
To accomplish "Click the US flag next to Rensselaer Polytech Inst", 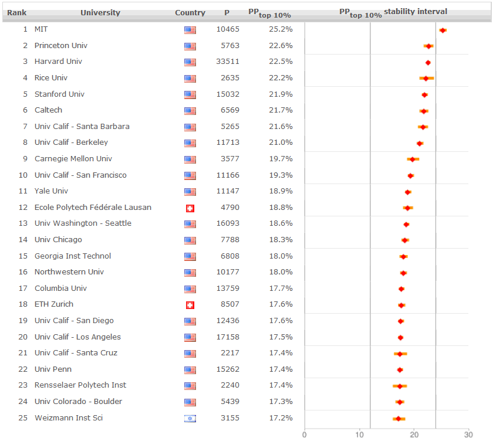I will [190, 386].
